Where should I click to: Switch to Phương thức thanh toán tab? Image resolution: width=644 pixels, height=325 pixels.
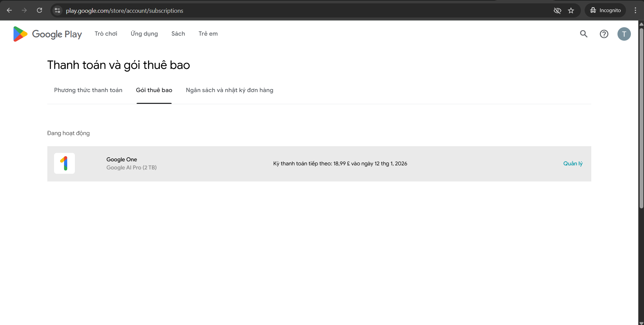pos(88,90)
